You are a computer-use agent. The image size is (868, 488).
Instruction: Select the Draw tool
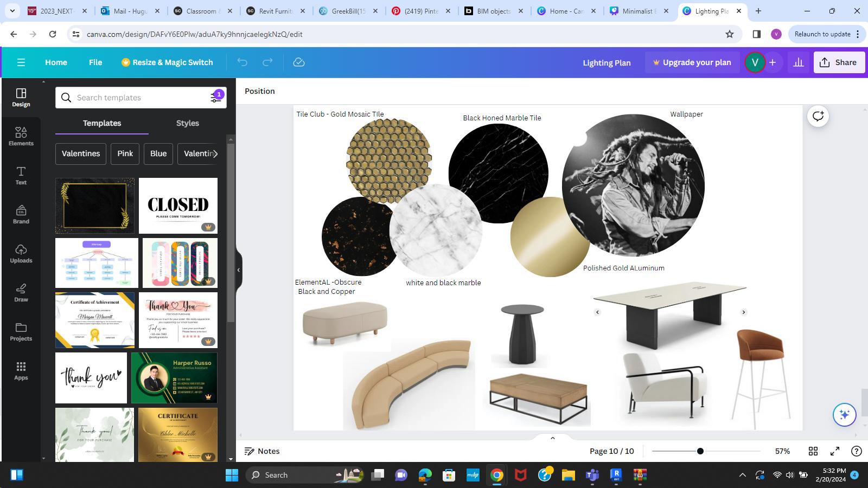pos(21,293)
